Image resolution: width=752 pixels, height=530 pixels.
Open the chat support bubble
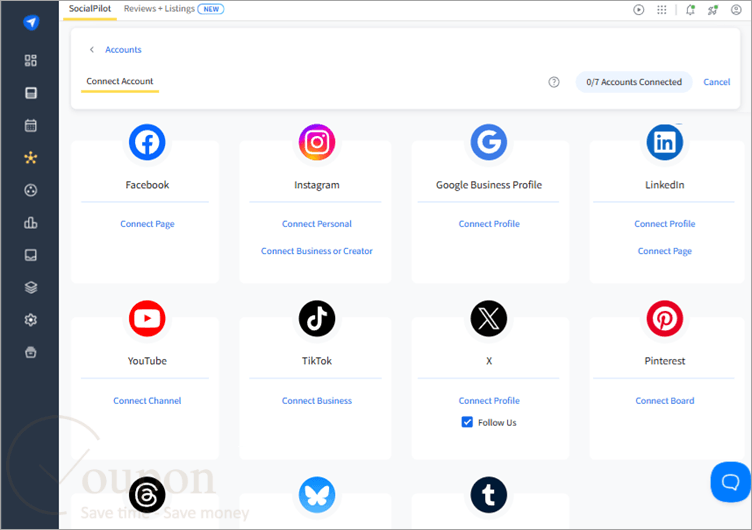click(x=730, y=482)
